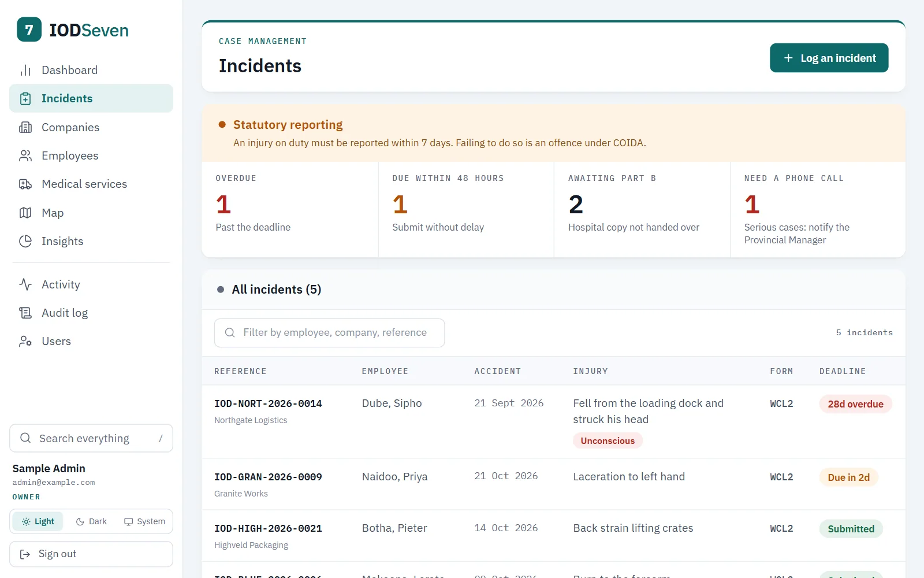Switch theme to System
924x578 pixels.
[x=144, y=521]
